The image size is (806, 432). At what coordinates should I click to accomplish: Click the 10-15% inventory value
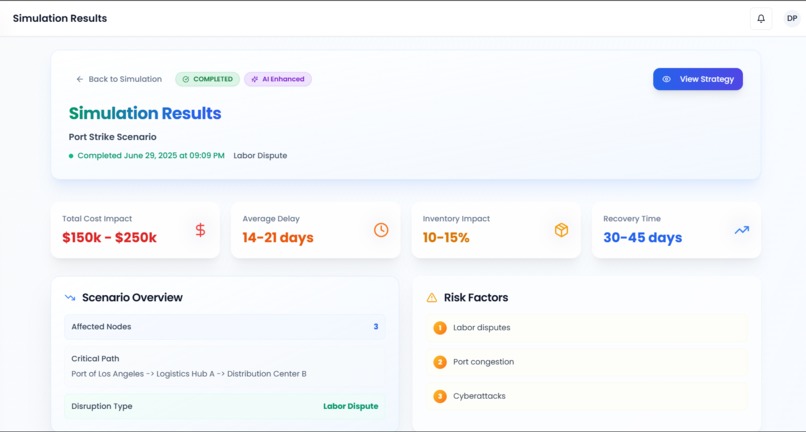click(446, 238)
